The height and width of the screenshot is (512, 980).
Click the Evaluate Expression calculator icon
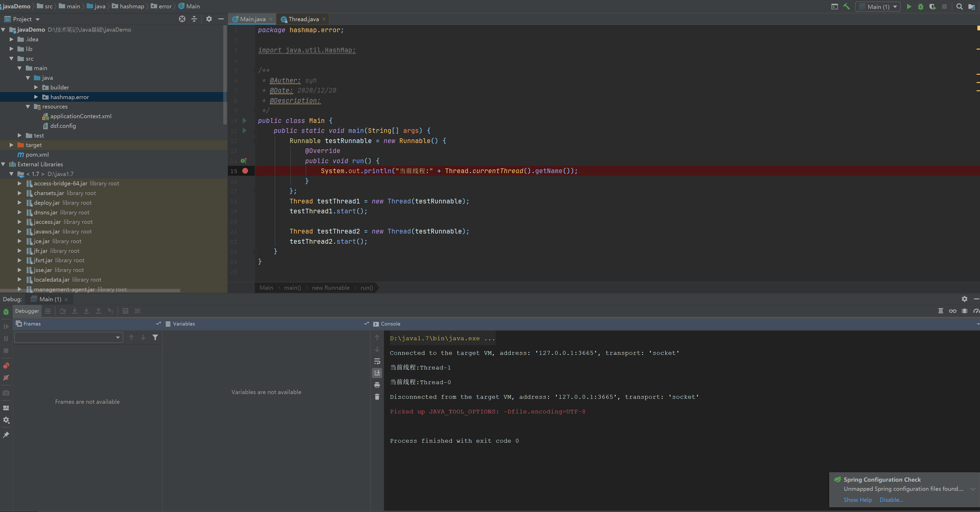point(125,311)
